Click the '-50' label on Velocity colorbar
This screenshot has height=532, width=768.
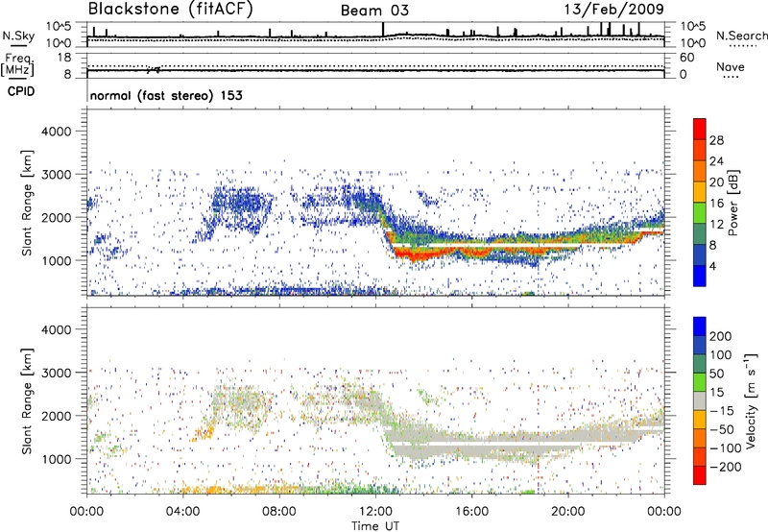pyautogui.click(x=722, y=429)
